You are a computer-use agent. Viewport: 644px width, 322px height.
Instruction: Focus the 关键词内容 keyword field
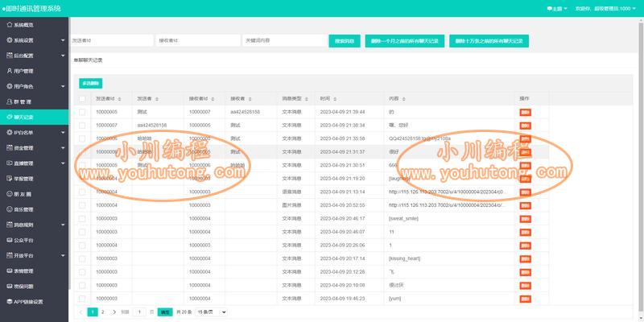285,41
